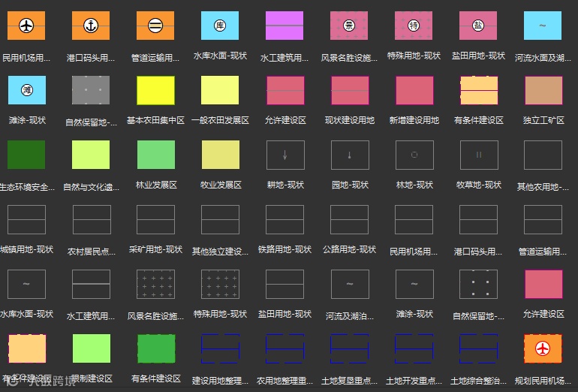578x392 pixels.
Task: Pick the 河流及湖泊 outline symbol
Action: pyautogui.click(x=350, y=284)
